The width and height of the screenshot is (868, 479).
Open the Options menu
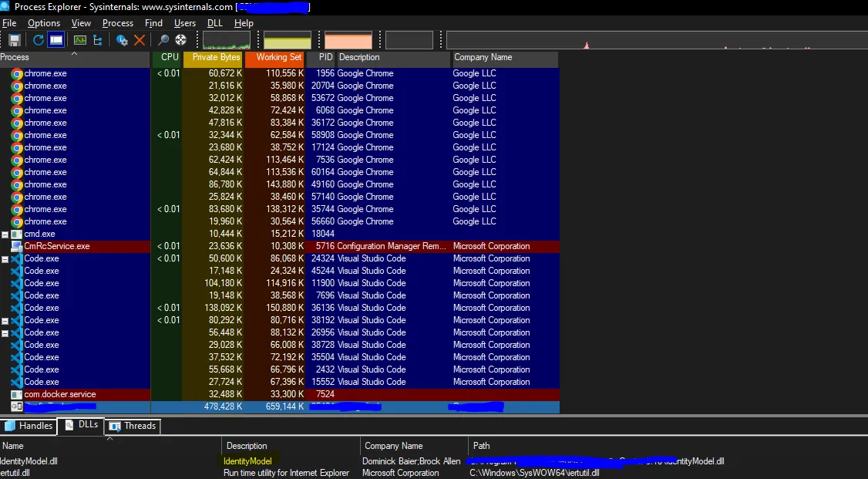click(x=44, y=23)
